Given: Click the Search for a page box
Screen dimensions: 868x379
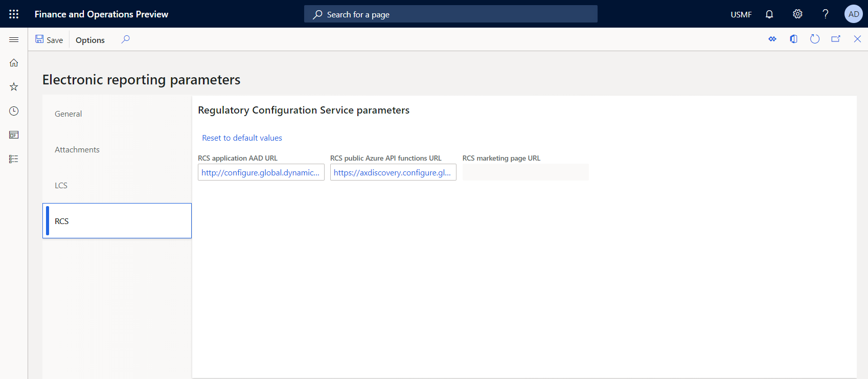Looking at the screenshot, I should (x=450, y=14).
